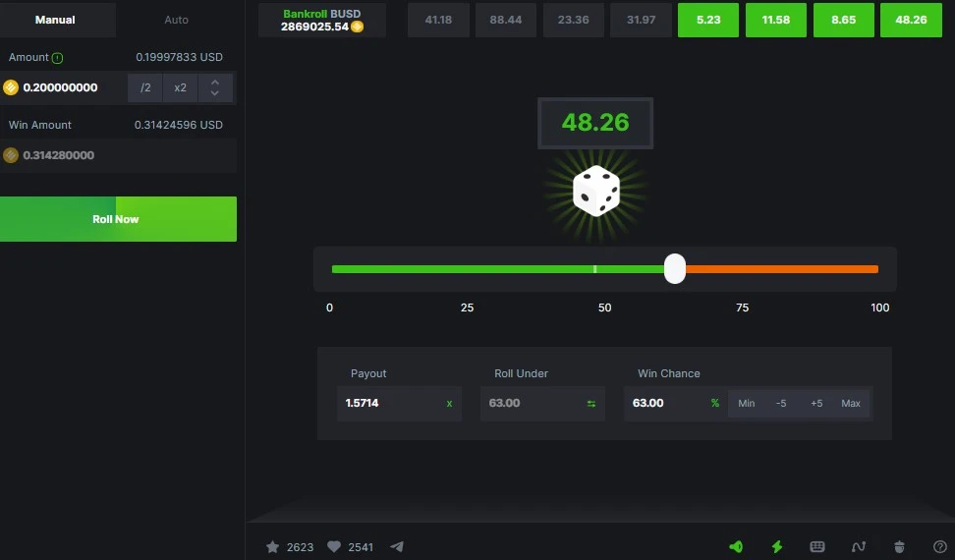Switch to the Manual tab
The height and width of the screenshot is (560, 955).
[55, 20]
